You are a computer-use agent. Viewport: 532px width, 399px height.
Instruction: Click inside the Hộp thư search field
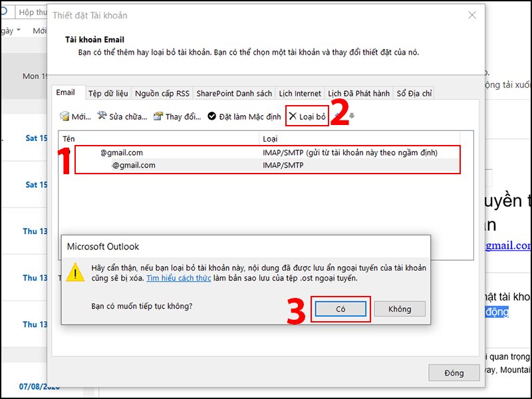(x=31, y=11)
